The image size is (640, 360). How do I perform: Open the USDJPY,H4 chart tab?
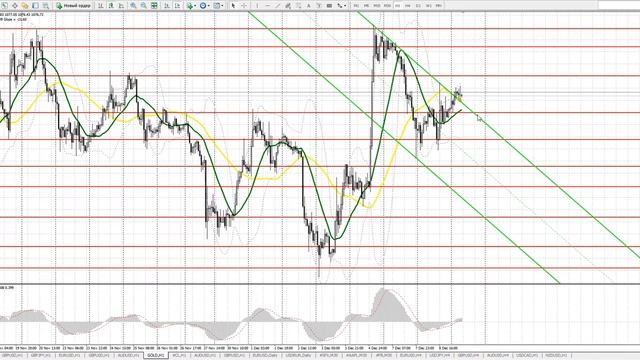(x=440, y=356)
